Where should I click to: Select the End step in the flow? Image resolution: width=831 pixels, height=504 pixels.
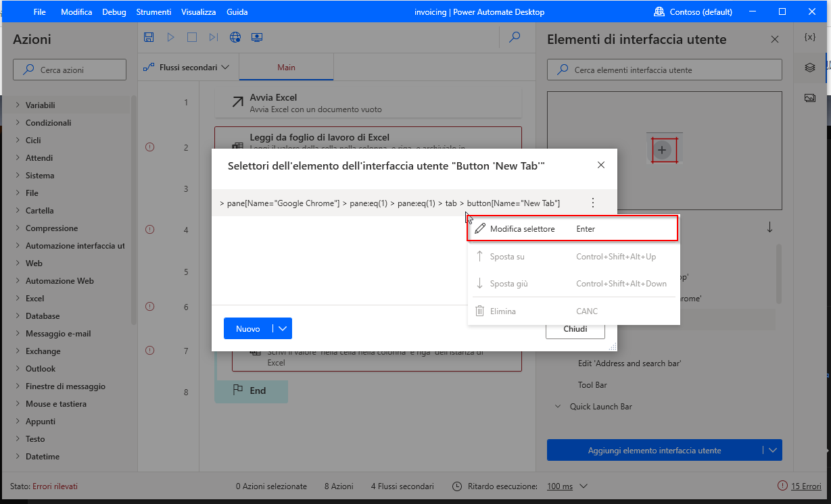[251, 391]
